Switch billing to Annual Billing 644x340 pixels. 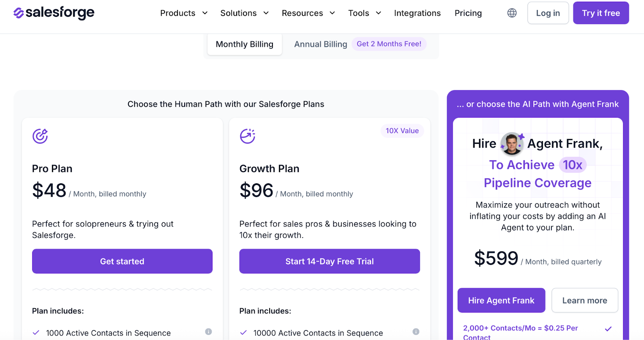tap(320, 44)
